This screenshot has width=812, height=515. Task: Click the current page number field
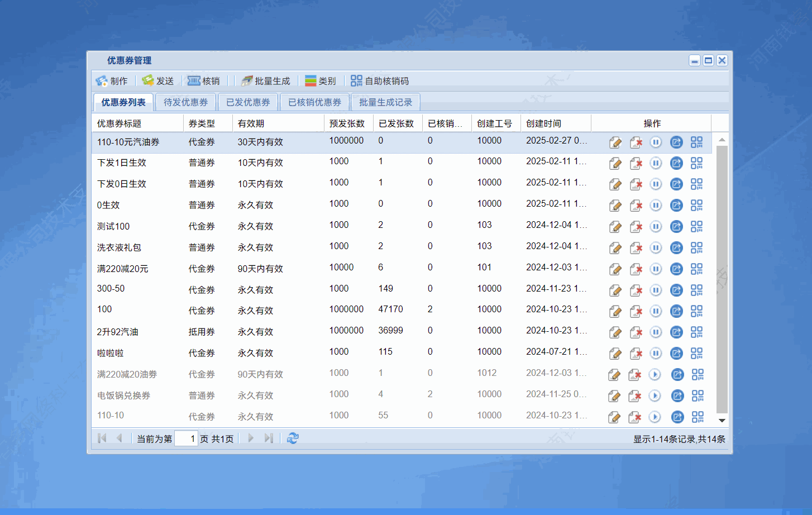click(x=186, y=438)
